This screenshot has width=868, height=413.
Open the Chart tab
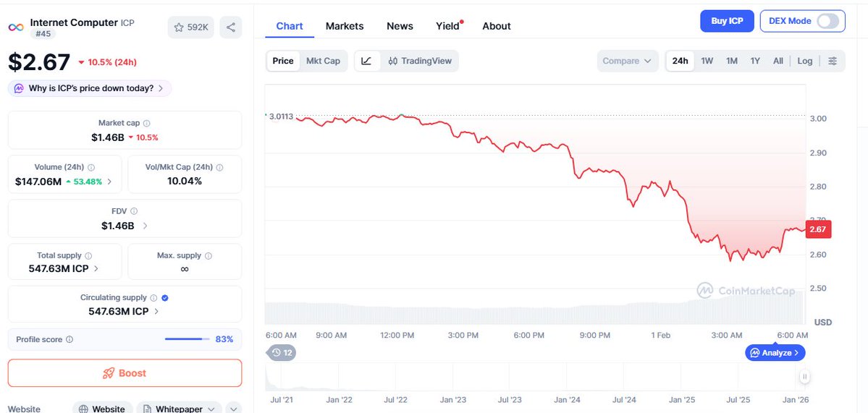[290, 26]
